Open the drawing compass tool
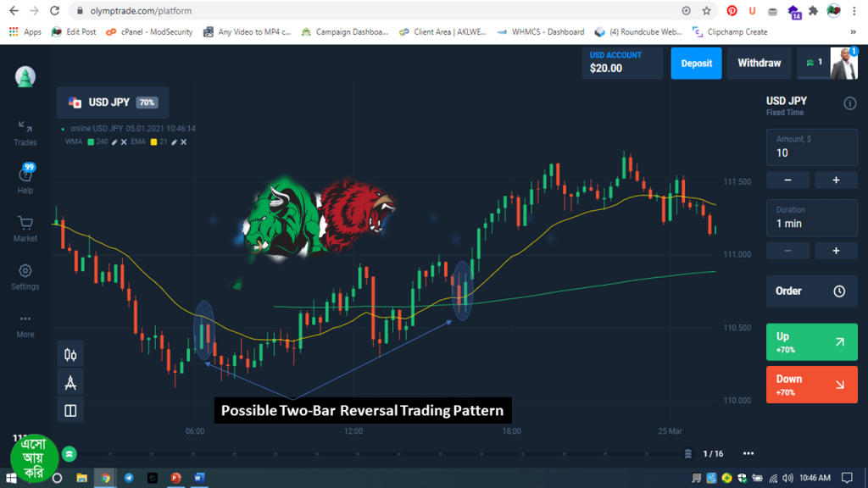The image size is (868, 488). [70, 383]
